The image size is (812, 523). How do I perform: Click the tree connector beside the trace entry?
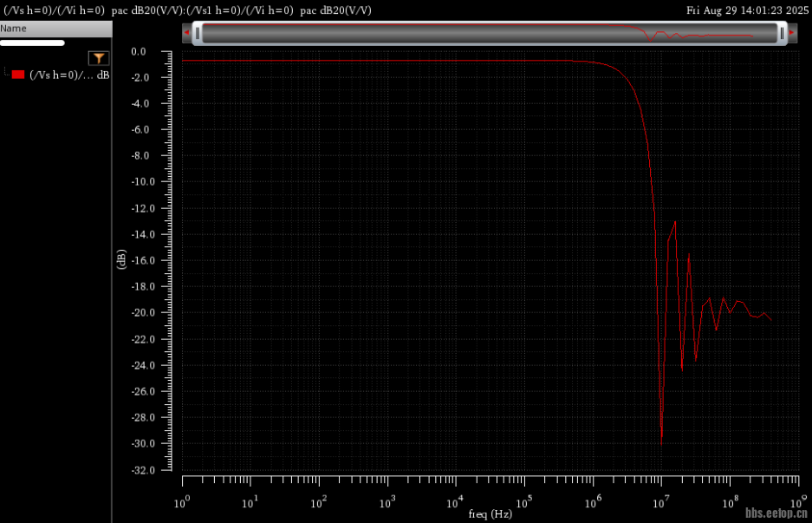(6, 72)
